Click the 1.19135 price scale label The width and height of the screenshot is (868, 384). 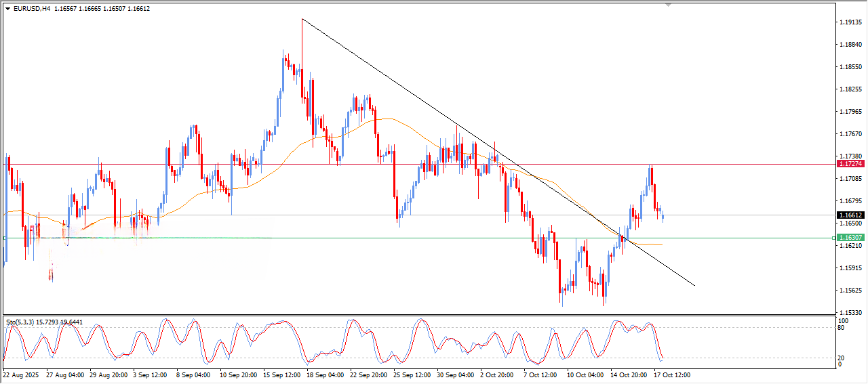coord(850,22)
